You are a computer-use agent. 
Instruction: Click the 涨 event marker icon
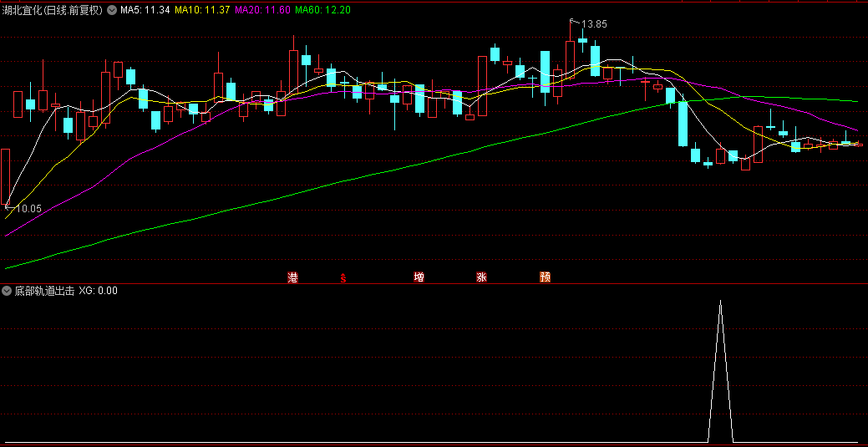pyautogui.click(x=481, y=277)
